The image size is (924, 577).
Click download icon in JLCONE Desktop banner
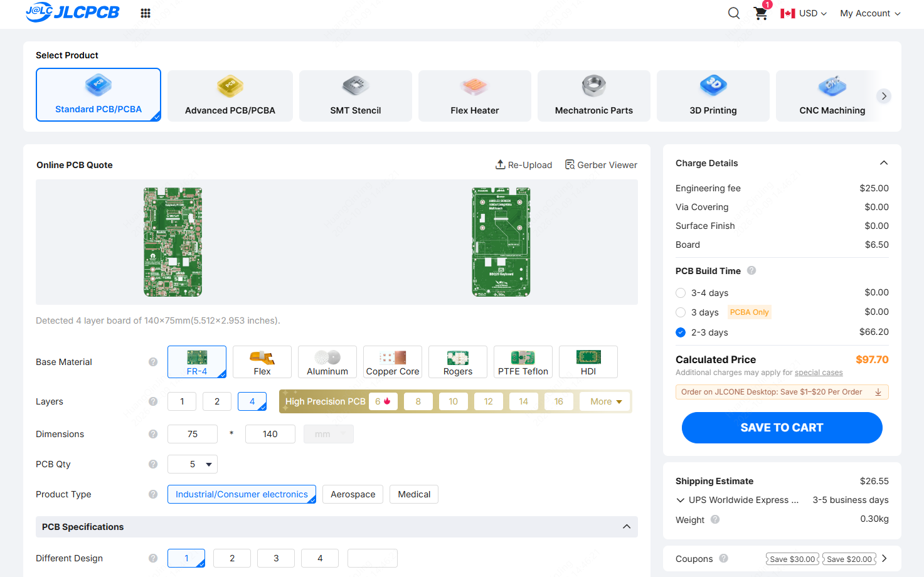coord(878,392)
